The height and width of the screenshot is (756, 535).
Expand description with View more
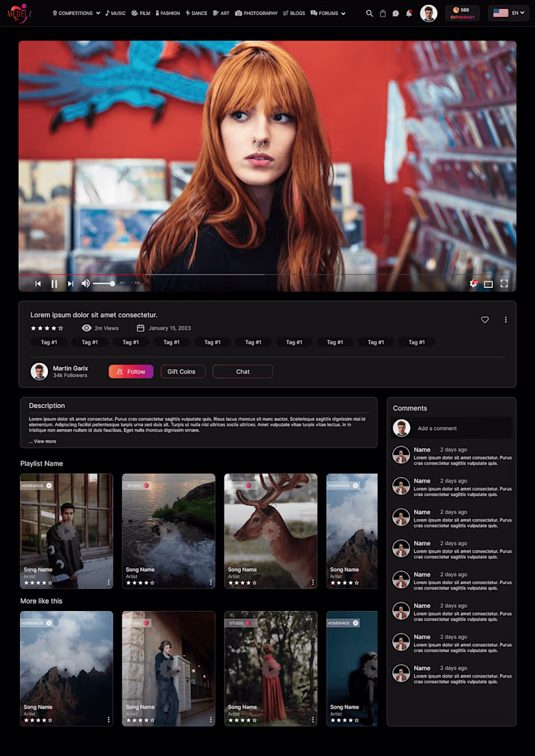[43, 441]
